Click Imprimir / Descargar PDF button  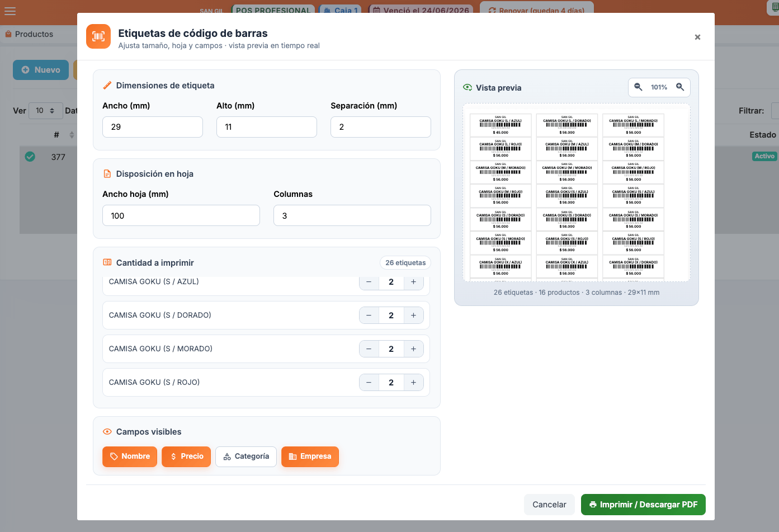tap(643, 505)
